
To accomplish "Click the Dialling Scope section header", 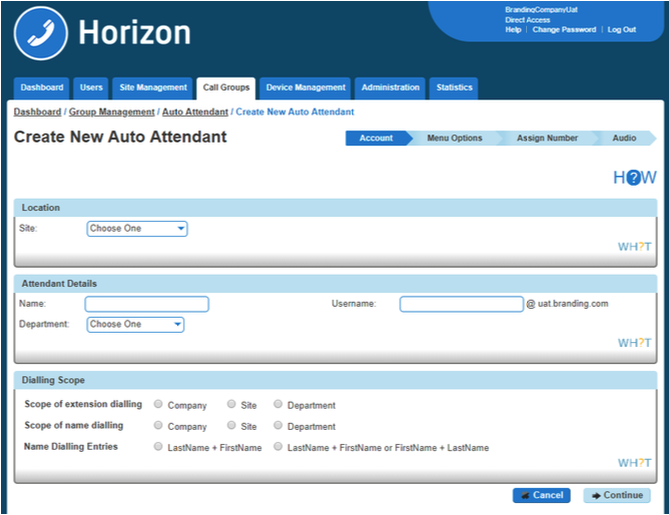I will (x=335, y=380).
